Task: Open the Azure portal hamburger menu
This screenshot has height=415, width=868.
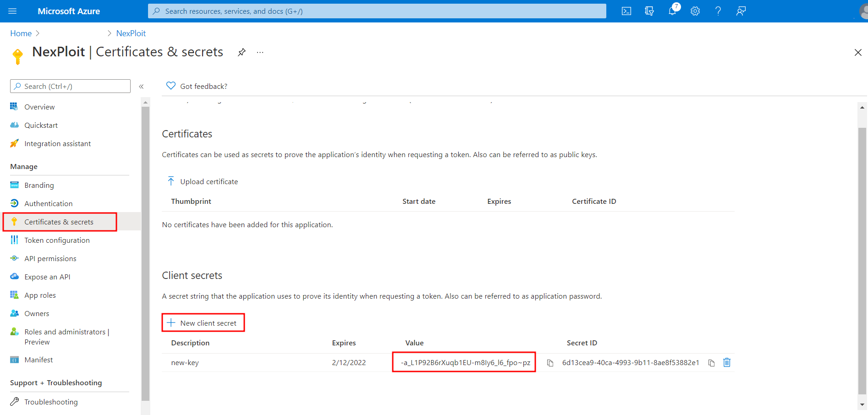Action: tap(12, 11)
